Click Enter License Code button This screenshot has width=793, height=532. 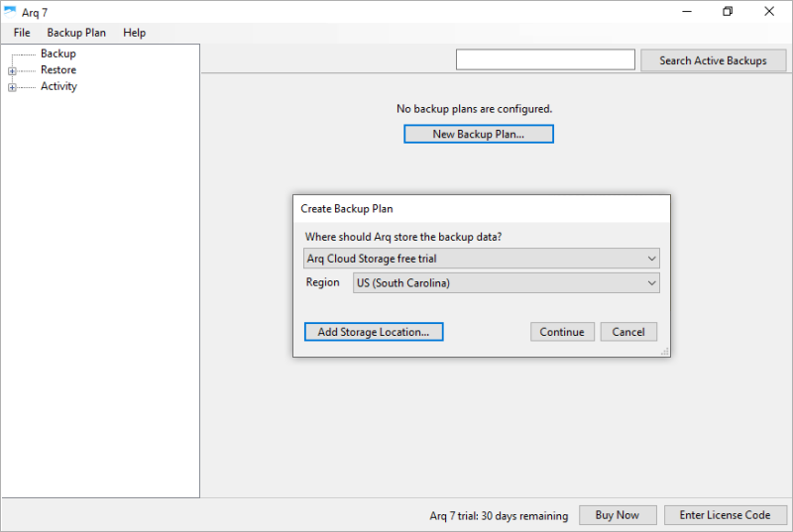pos(726,515)
